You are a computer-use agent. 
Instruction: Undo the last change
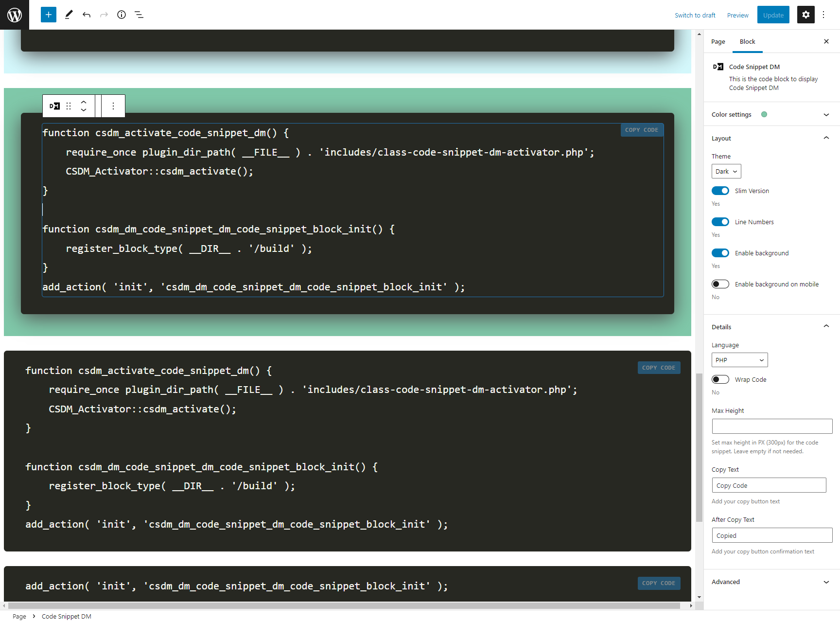point(87,15)
